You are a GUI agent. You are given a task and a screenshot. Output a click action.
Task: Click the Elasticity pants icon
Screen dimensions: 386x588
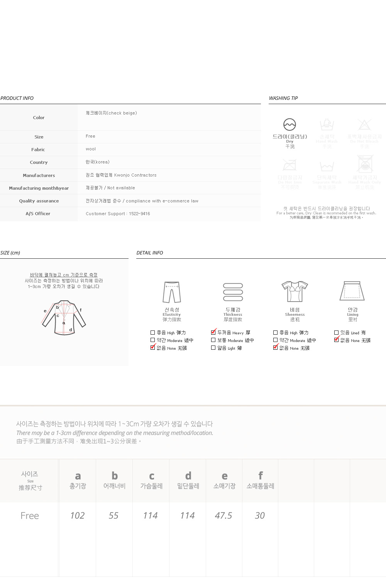[x=172, y=292]
